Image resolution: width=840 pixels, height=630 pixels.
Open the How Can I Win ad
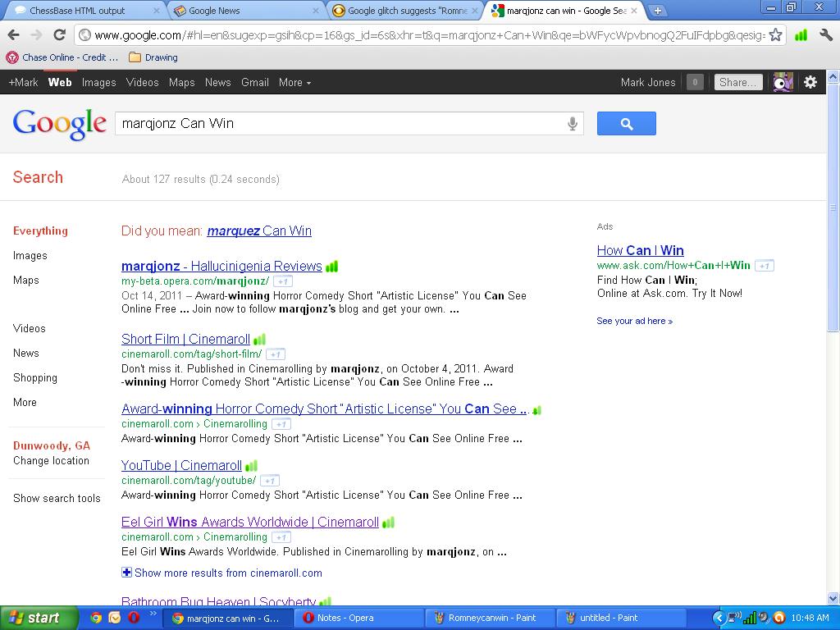[x=640, y=250]
